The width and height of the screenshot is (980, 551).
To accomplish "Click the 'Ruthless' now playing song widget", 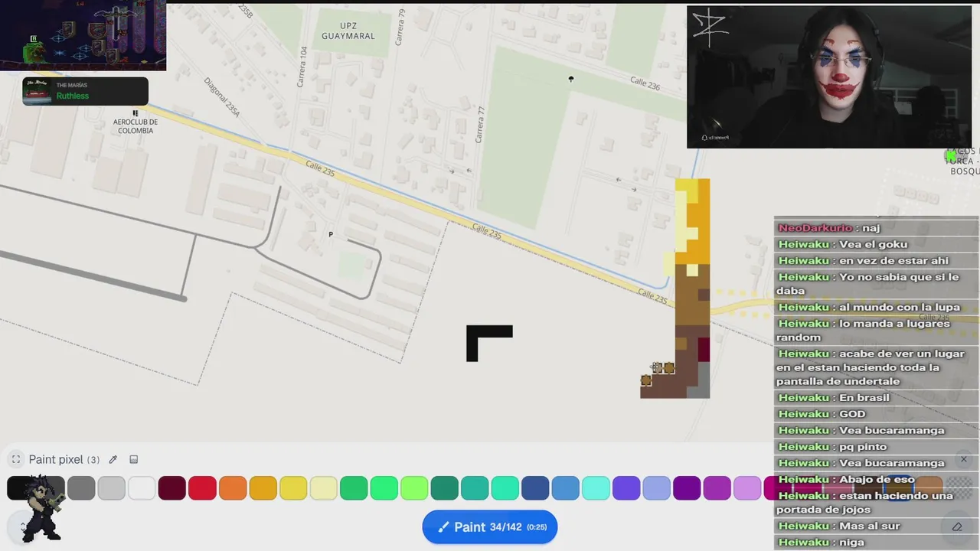I will pyautogui.click(x=85, y=91).
